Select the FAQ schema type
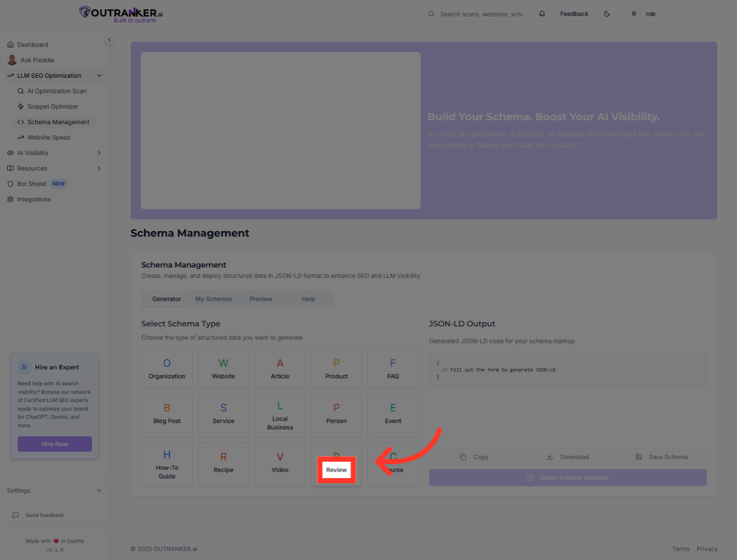 pyautogui.click(x=393, y=369)
